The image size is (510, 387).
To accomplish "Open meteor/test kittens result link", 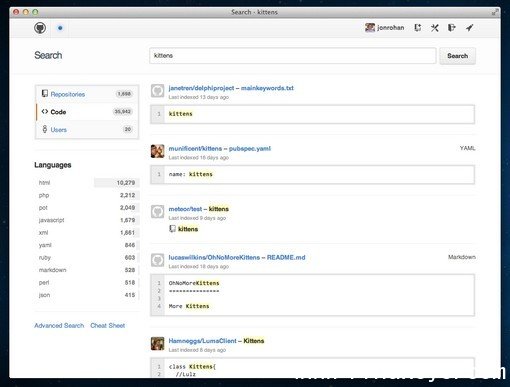I will coord(198,209).
